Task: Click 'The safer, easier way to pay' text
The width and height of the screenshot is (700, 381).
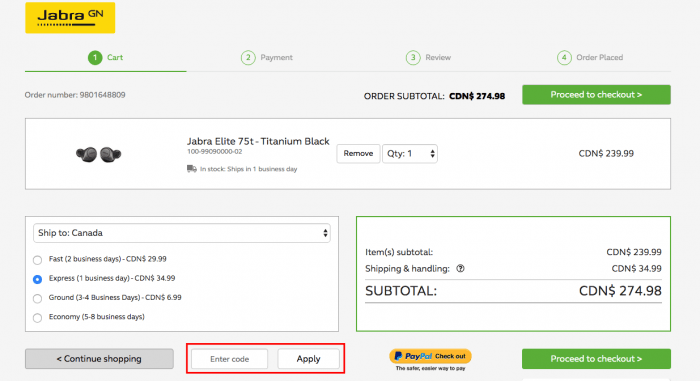Action: [x=430, y=368]
